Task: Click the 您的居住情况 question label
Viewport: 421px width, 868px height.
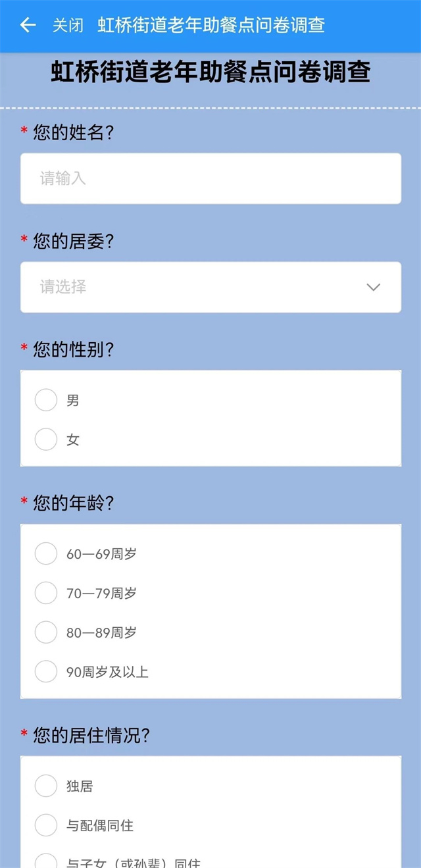Action: (91, 736)
